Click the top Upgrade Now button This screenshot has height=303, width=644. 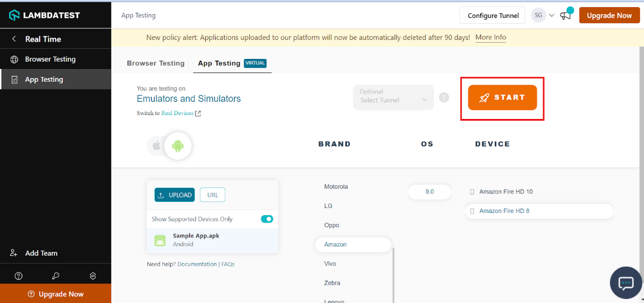(x=609, y=16)
